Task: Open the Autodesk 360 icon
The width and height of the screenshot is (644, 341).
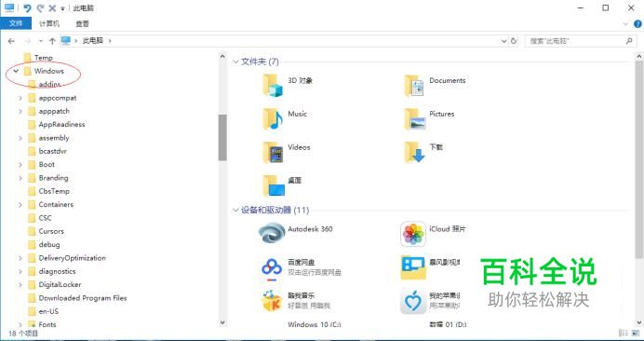Action: click(272, 233)
